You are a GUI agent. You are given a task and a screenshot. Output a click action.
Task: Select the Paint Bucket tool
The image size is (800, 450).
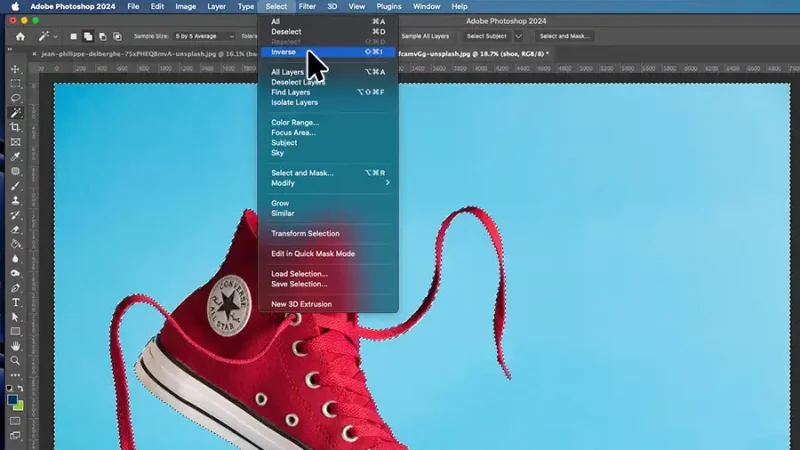pos(15,244)
